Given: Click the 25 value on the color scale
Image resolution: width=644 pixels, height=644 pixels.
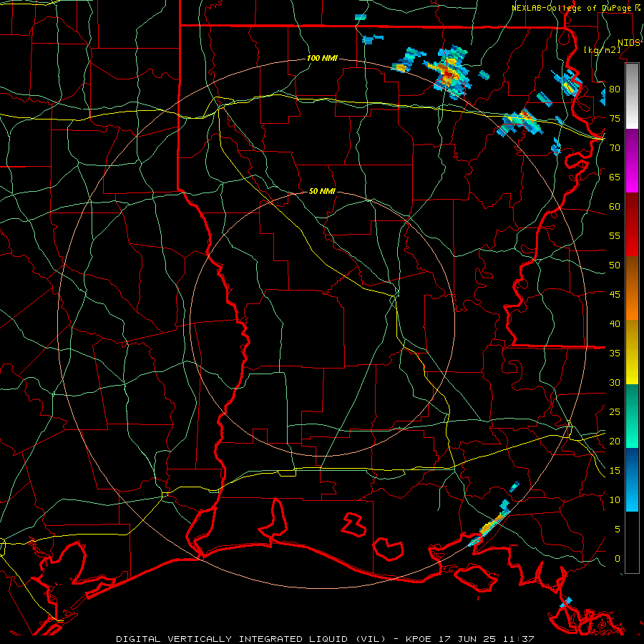Looking at the screenshot, I should click(x=615, y=412).
